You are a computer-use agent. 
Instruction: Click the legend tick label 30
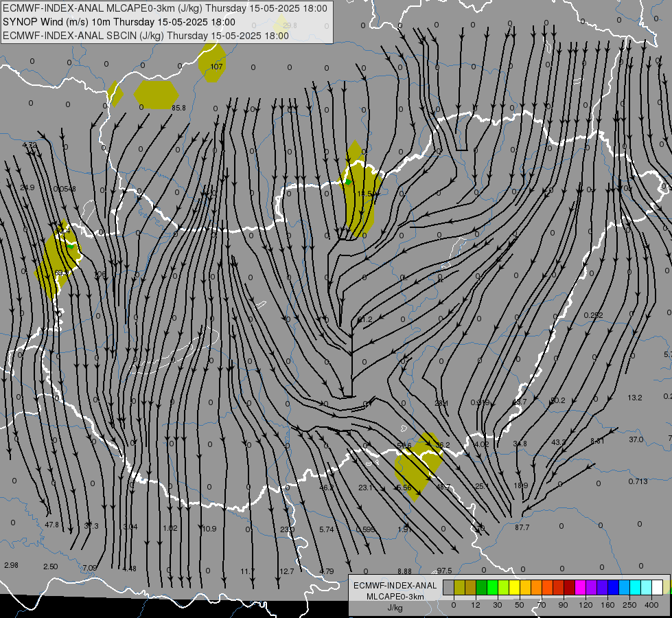pos(497,605)
